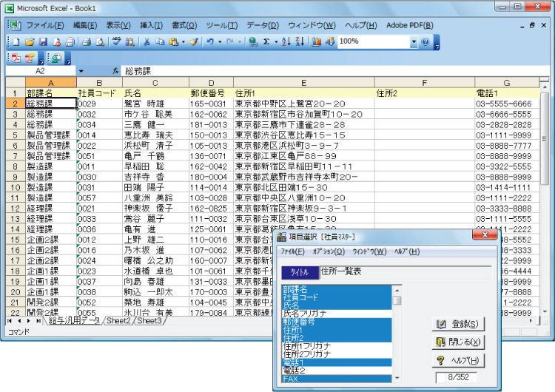555x392 pixels.
Task: Open the 100% zoom dropdown
Action: [414, 42]
